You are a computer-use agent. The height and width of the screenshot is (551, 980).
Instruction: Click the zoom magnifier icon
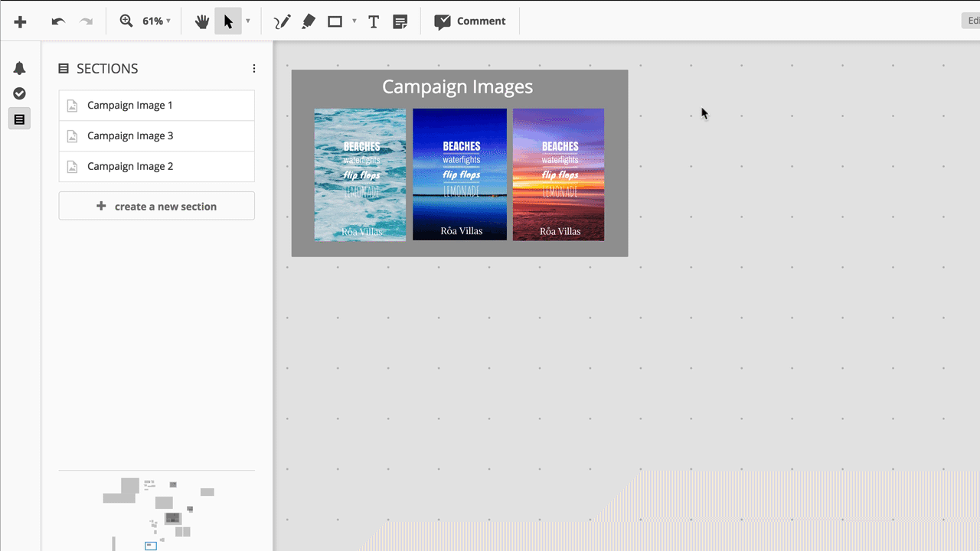coord(126,21)
